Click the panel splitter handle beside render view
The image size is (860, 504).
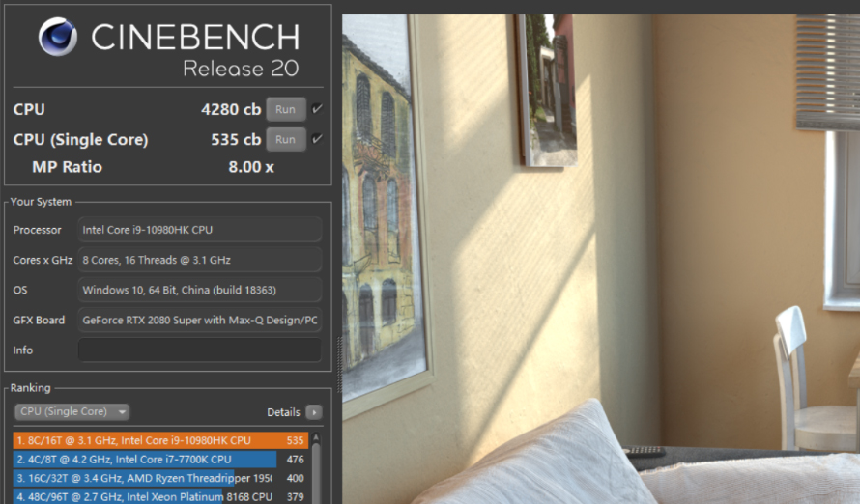click(339, 364)
